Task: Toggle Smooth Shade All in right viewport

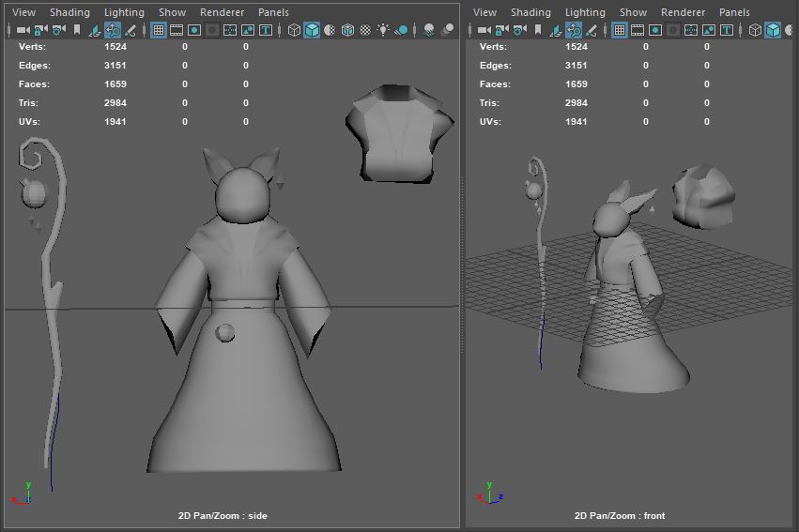Action: click(x=773, y=30)
